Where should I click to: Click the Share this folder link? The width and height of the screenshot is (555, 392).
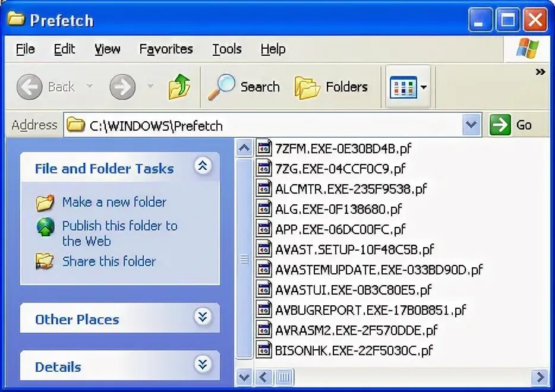pyautogui.click(x=109, y=261)
